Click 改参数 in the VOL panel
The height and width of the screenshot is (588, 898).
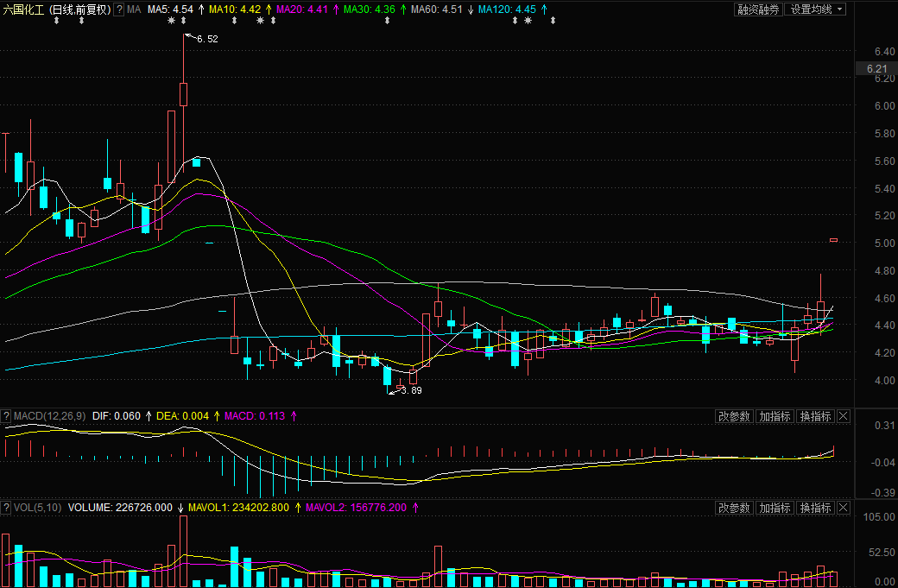pos(734,508)
